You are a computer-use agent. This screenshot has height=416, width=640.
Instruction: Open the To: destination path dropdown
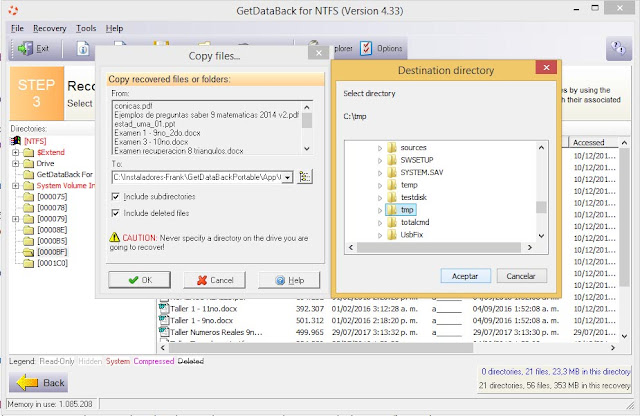pyautogui.click(x=288, y=177)
